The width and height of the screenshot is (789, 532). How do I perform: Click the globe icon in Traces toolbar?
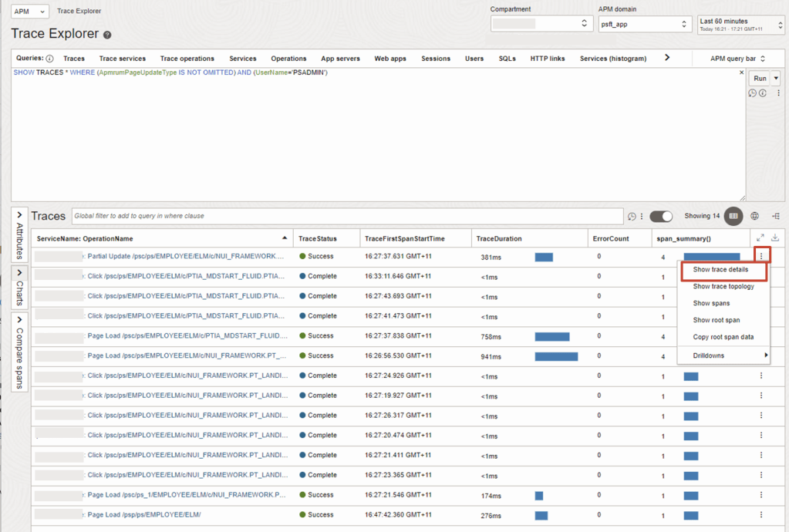(755, 216)
